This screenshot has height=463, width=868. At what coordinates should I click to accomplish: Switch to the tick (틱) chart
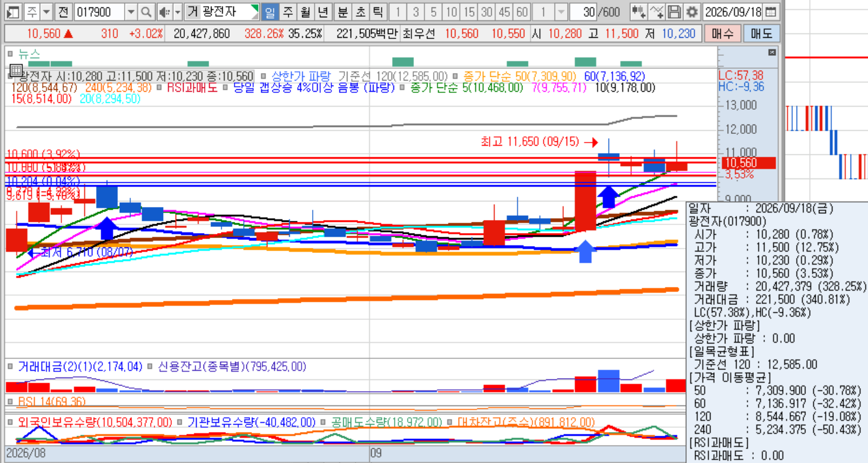click(x=377, y=12)
